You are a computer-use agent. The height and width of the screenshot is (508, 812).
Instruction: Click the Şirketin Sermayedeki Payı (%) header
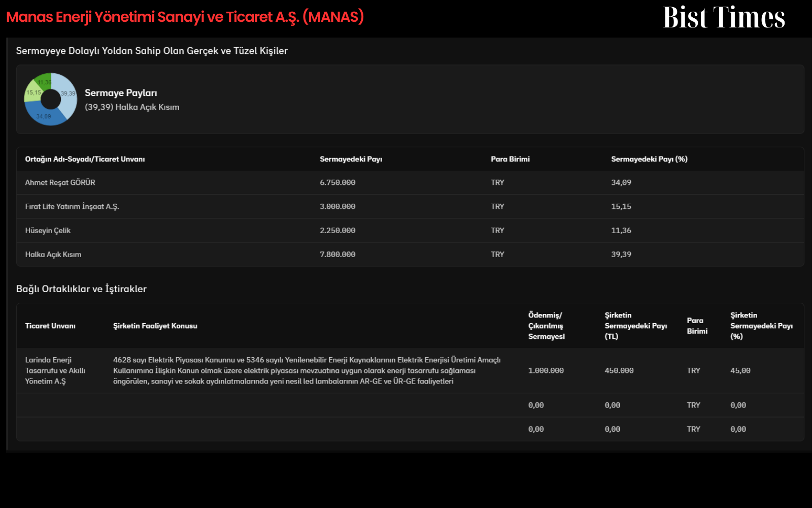[x=761, y=326]
